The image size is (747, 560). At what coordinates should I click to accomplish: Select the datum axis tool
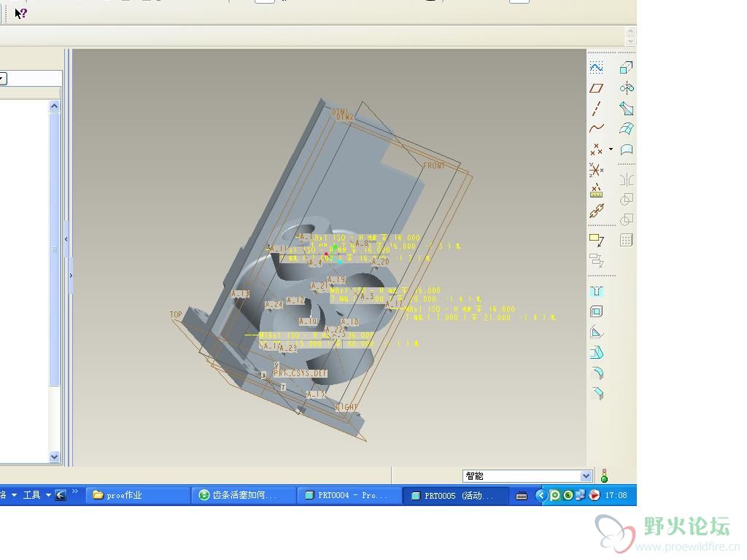tap(596, 109)
